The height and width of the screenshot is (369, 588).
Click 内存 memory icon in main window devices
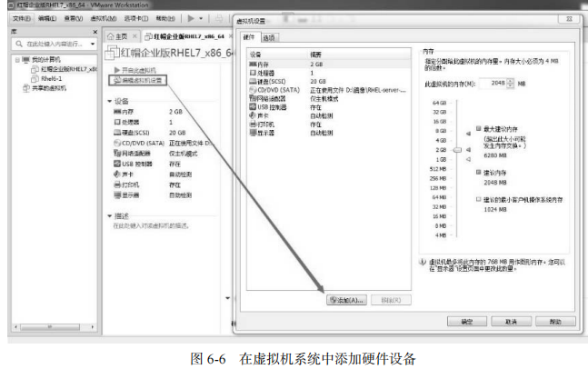click(117, 112)
